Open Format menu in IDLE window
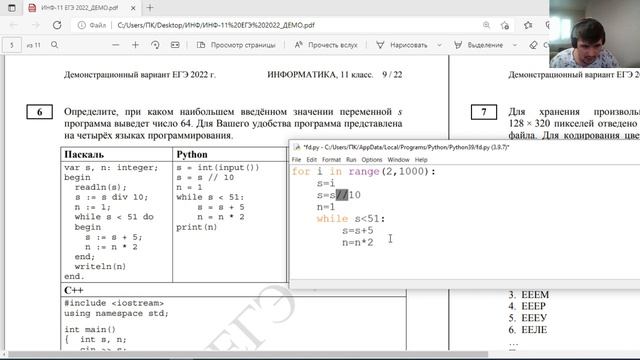This screenshot has width=640, height=360. click(x=331, y=160)
